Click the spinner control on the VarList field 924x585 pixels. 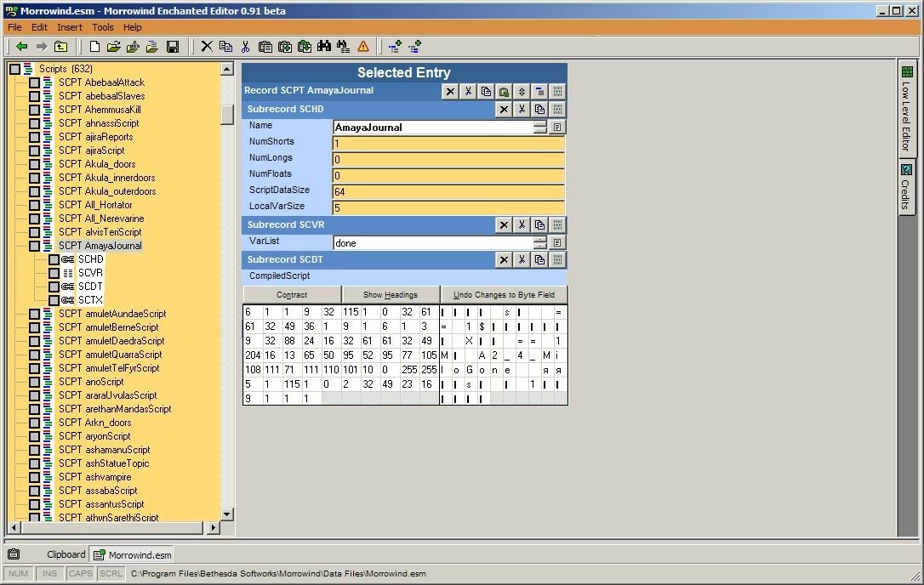pyautogui.click(x=539, y=242)
